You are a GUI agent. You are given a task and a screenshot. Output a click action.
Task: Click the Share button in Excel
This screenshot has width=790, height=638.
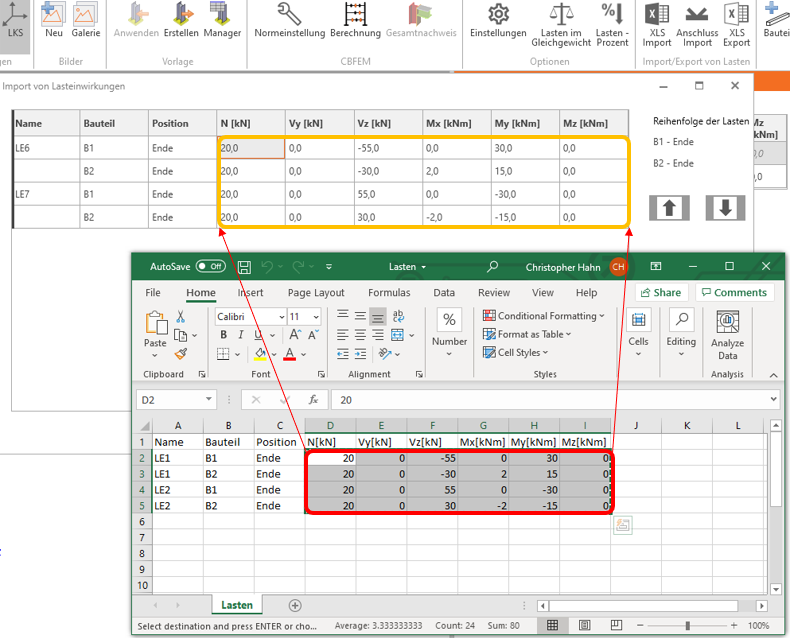click(x=660, y=293)
